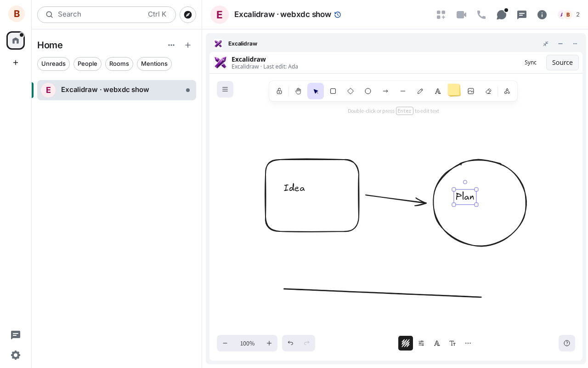588x368 pixels.
Task: Open Room info icon
Action: 542,15
